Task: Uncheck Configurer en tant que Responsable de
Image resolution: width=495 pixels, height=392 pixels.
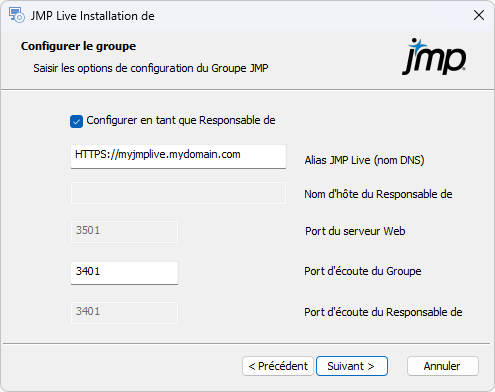Action: pos(76,121)
